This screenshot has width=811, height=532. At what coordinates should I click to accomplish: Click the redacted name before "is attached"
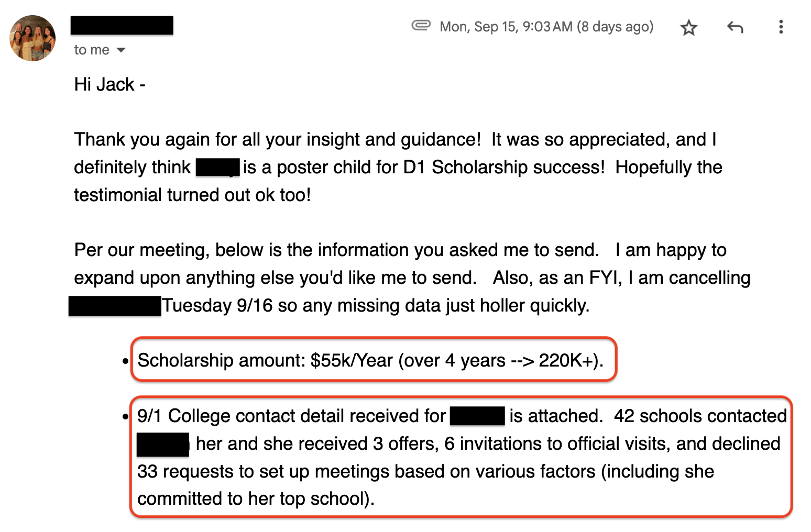tap(477, 416)
